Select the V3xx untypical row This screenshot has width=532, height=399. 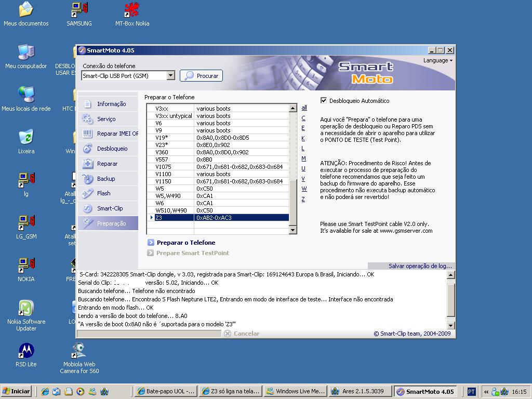(218, 116)
